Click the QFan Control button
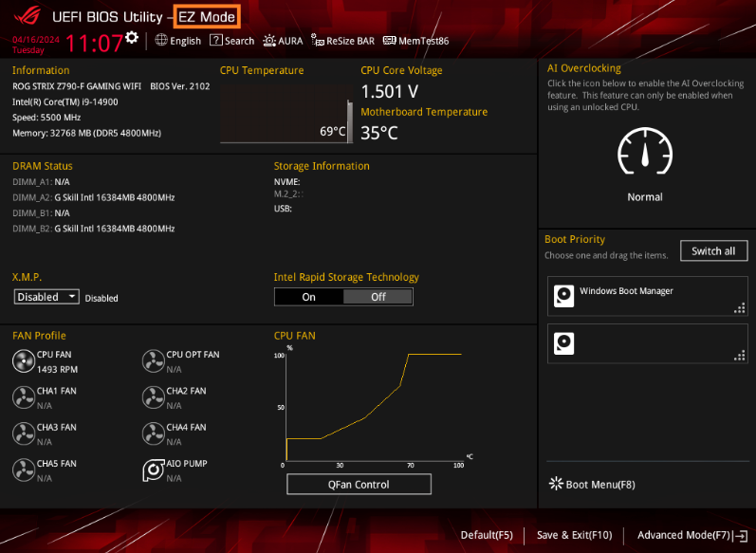 359,484
